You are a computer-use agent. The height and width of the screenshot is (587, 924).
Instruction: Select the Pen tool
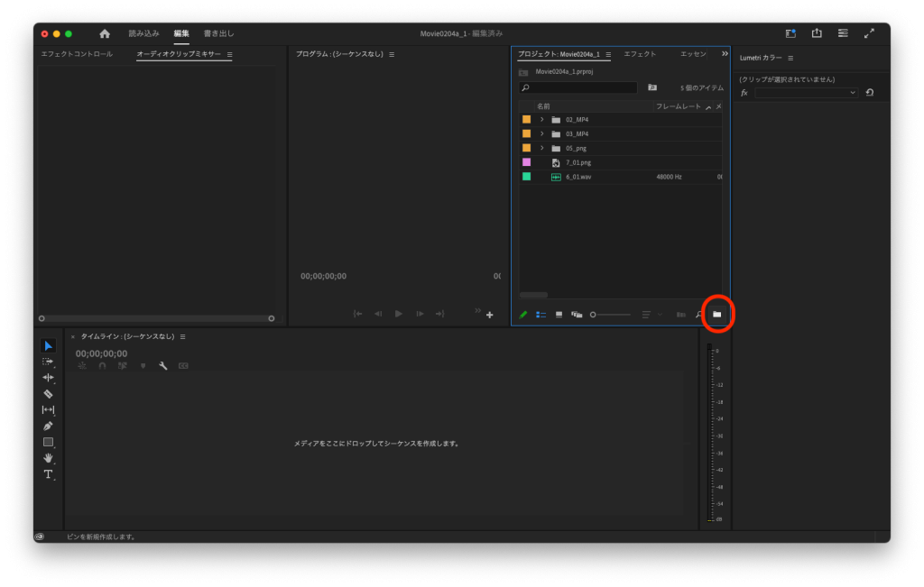tap(48, 426)
